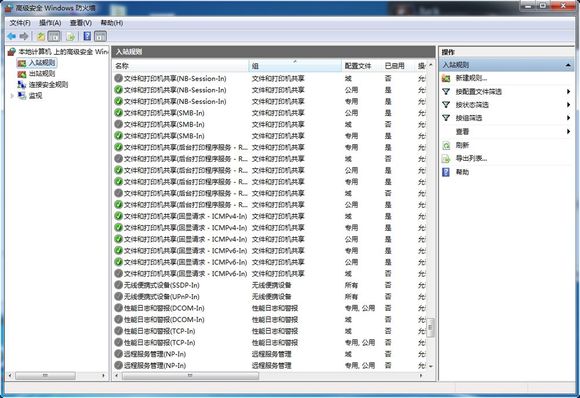This screenshot has height=398, width=580.
Task: Click the icon of 性能日志和警报(DCOM-In) 域 rule
Action: (x=118, y=320)
